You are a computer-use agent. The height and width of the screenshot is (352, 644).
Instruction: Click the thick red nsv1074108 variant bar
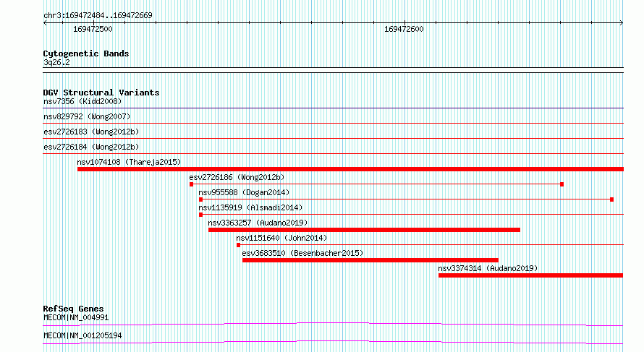point(350,169)
